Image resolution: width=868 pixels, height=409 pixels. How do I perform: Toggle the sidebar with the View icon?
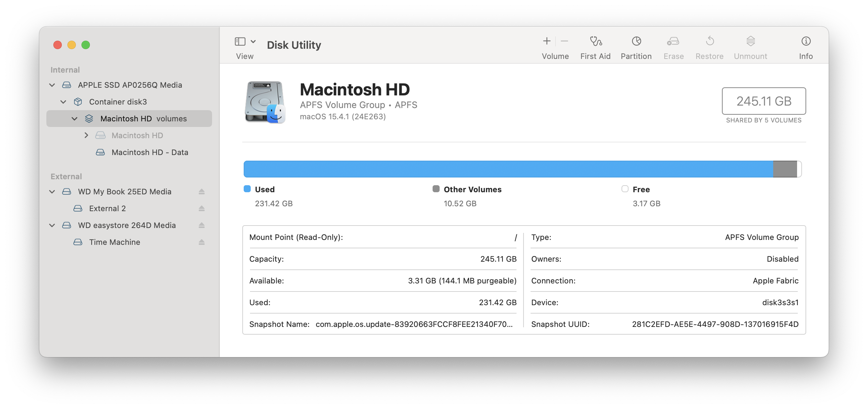pyautogui.click(x=240, y=42)
